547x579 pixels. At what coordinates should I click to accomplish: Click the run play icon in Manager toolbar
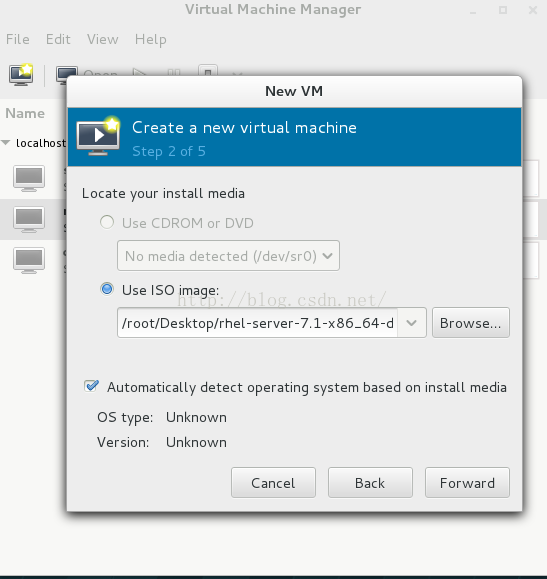tap(139, 73)
